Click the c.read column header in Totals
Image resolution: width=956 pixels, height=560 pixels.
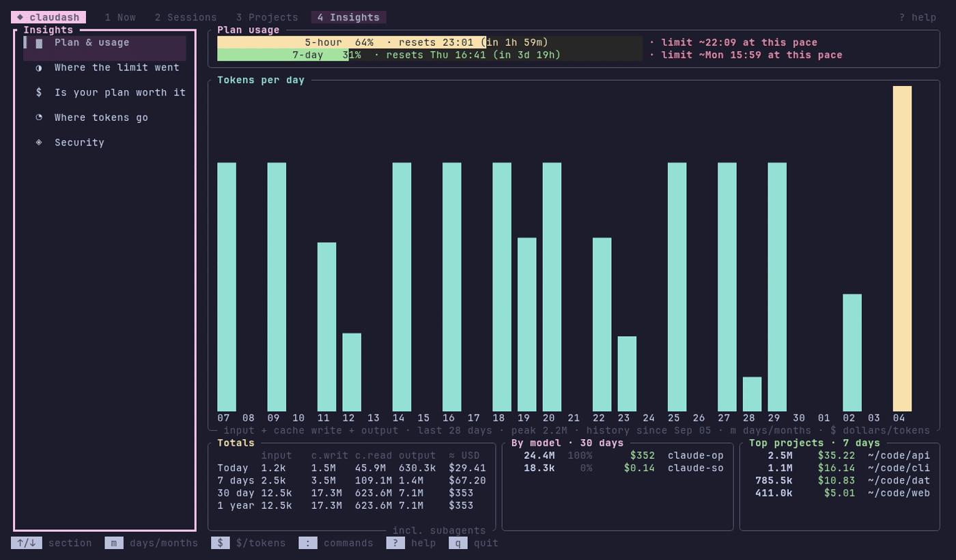[374, 456]
